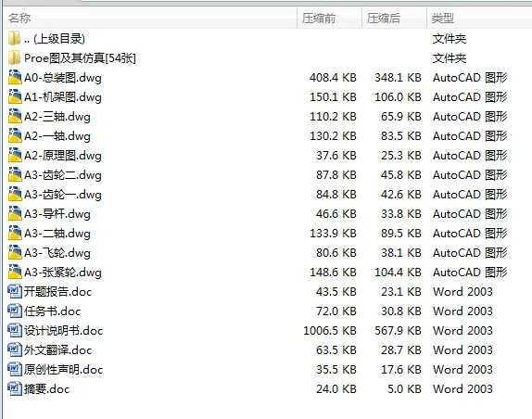Click the A3-导杆.dwg file icon

pos(15,213)
